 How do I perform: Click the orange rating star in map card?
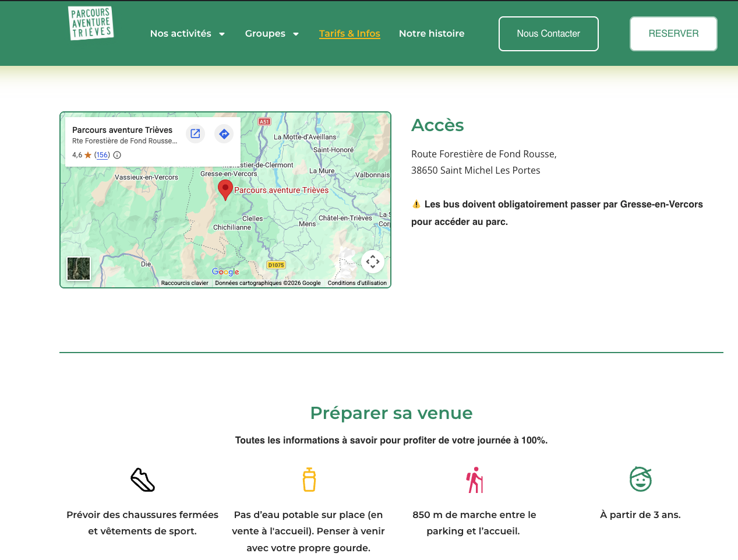pos(88,155)
